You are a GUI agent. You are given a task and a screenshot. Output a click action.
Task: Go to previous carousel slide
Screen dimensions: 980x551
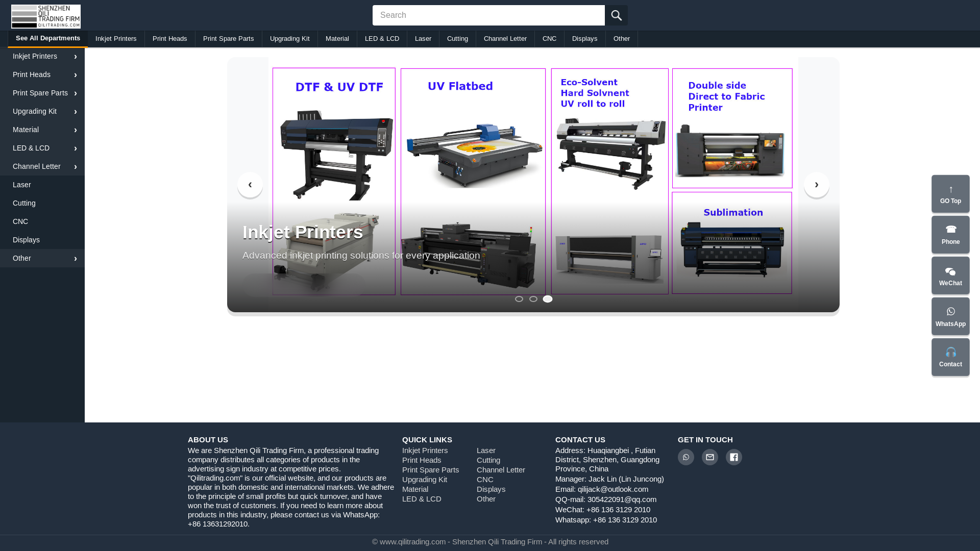(x=250, y=185)
